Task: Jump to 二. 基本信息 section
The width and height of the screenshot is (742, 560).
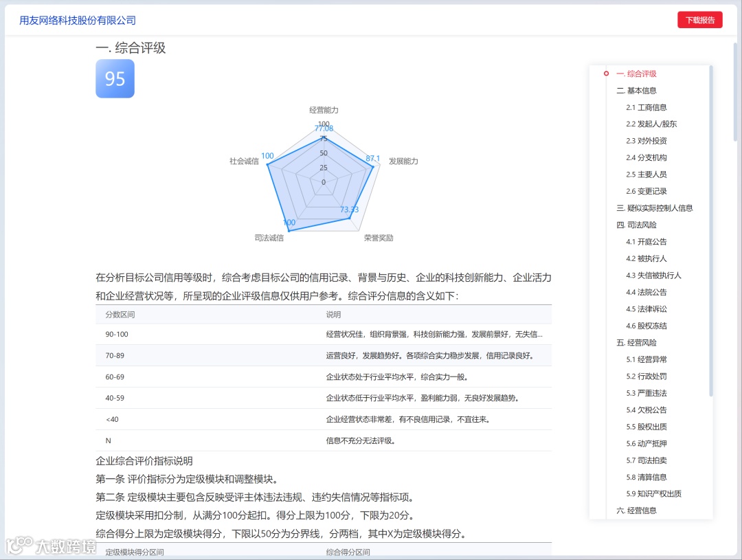Action: 636,91
